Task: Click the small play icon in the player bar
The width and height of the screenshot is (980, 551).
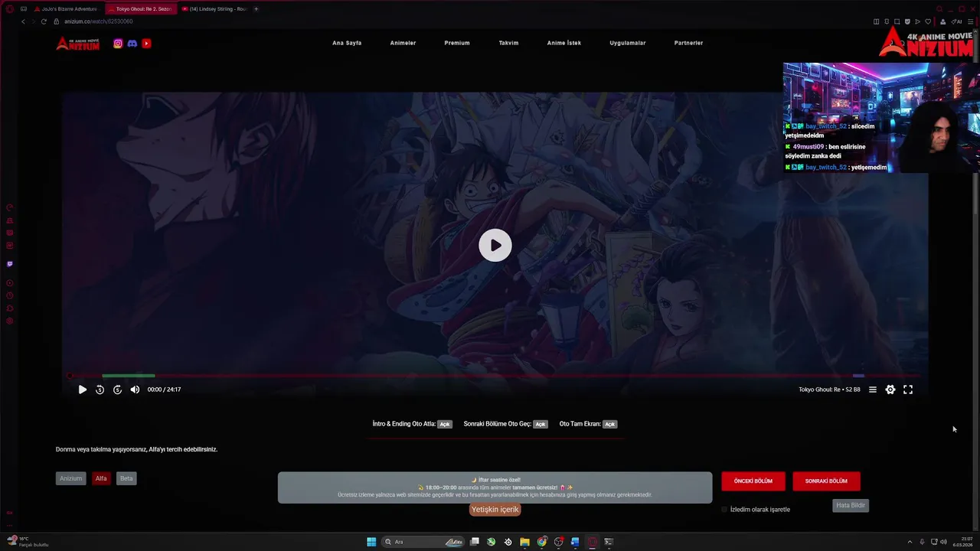Action: click(x=83, y=390)
